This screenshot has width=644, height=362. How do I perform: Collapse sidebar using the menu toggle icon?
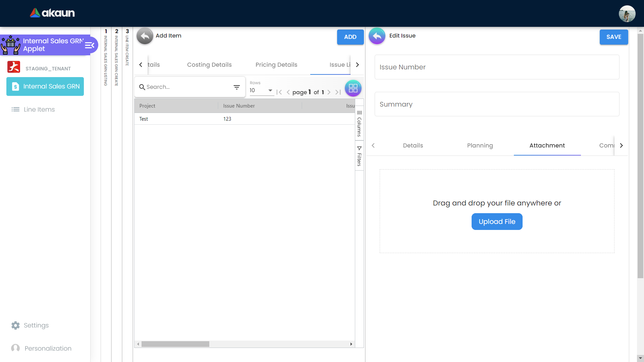pyautogui.click(x=90, y=45)
